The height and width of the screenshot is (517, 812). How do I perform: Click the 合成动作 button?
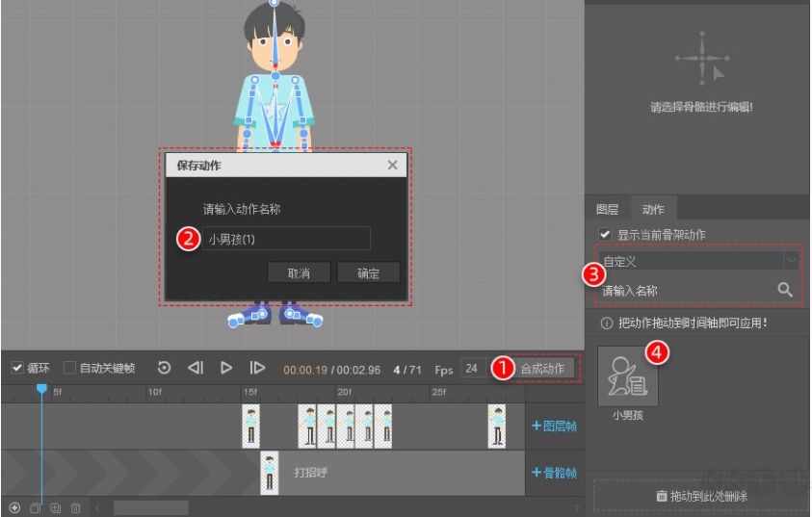pyautogui.click(x=542, y=369)
